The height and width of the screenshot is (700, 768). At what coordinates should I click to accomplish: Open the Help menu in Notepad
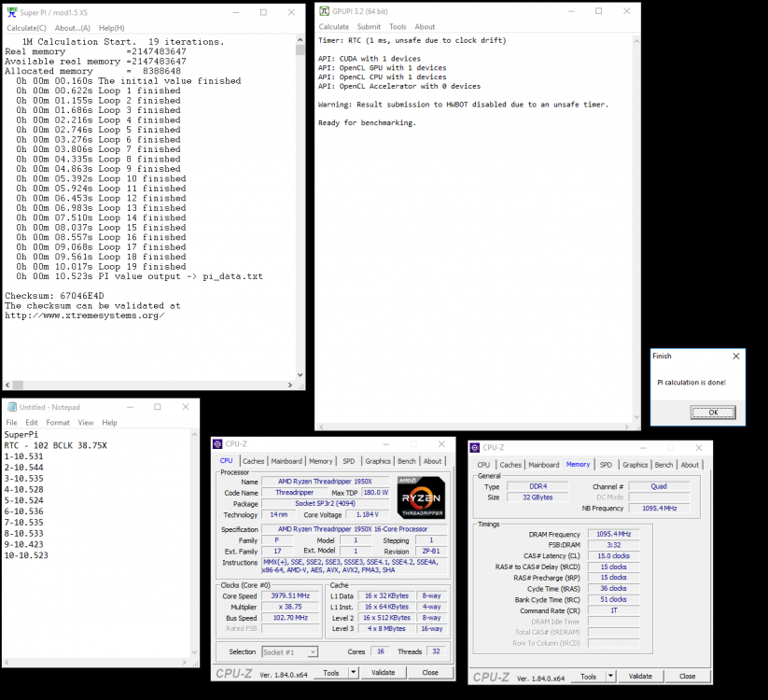110,423
